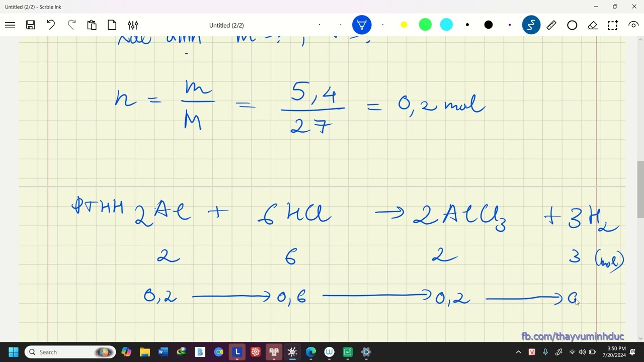Pick the small purple pen dot
The height and width of the screenshot is (362, 644).
(x=510, y=25)
